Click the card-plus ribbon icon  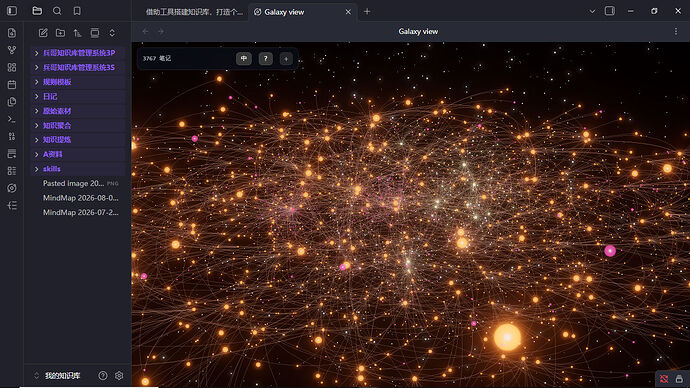point(12,154)
